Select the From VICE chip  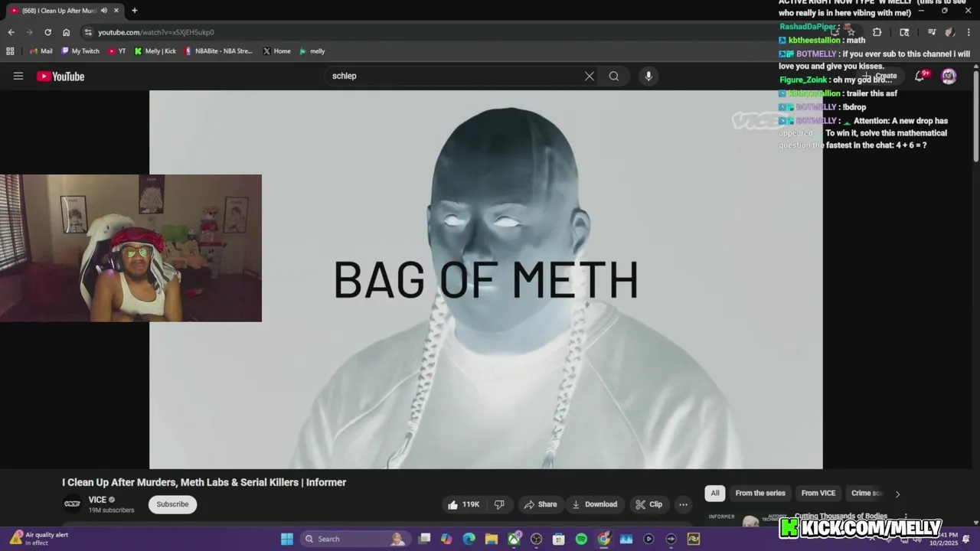tap(818, 493)
